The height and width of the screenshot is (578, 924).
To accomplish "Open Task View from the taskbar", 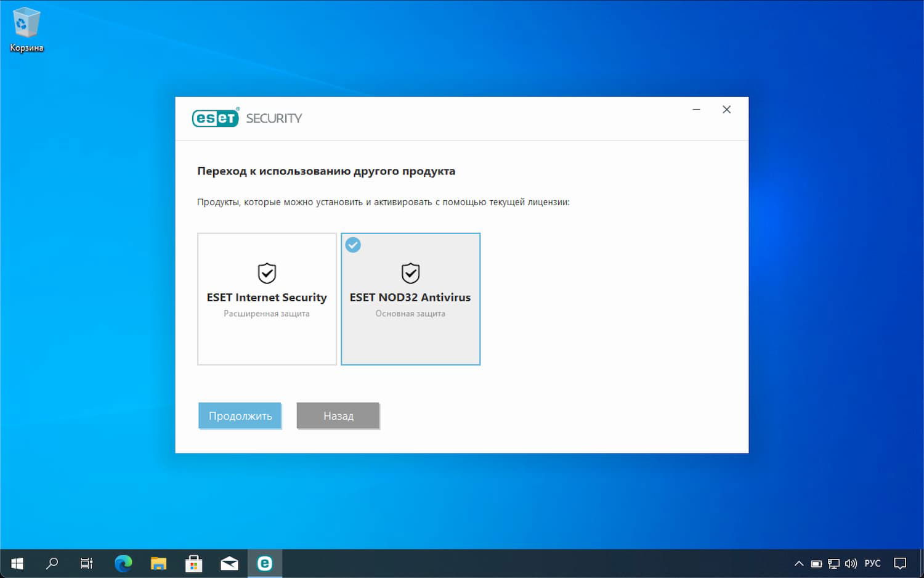I will pyautogui.click(x=86, y=563).
